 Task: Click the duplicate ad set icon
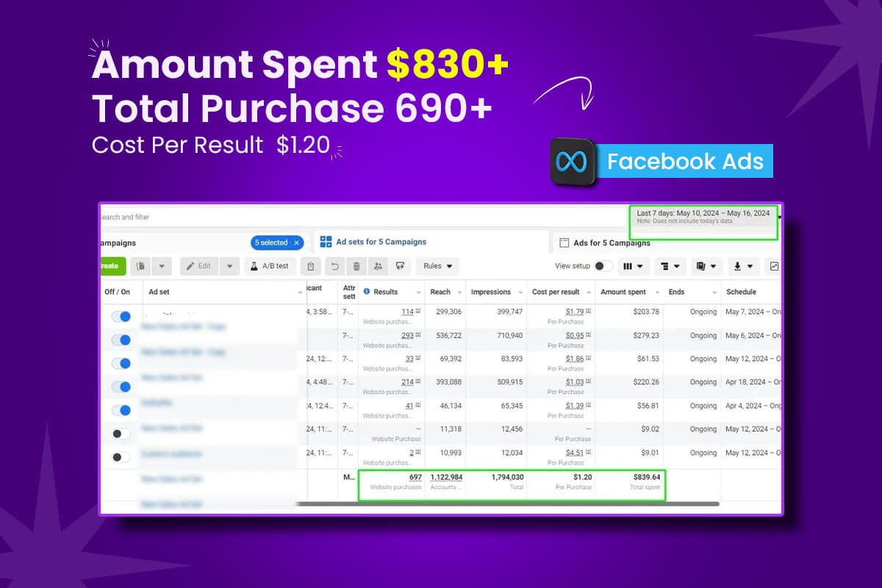pyautogui.click(x=140, y=266)
